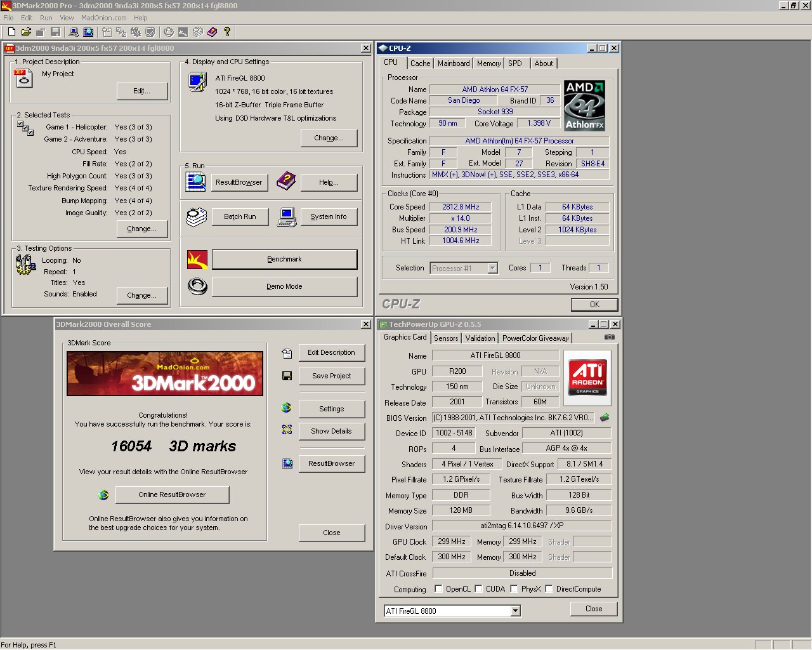This screenshot has width=812, height=650.
Task: Click the BIOS Version text field
Action: pos(513,418)
